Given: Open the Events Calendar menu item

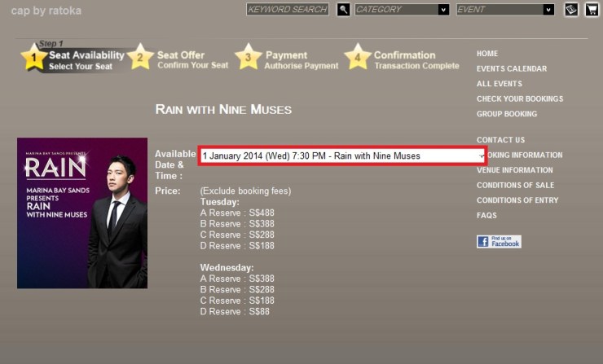Looking at the screenshot, I should tap(512, 69).
